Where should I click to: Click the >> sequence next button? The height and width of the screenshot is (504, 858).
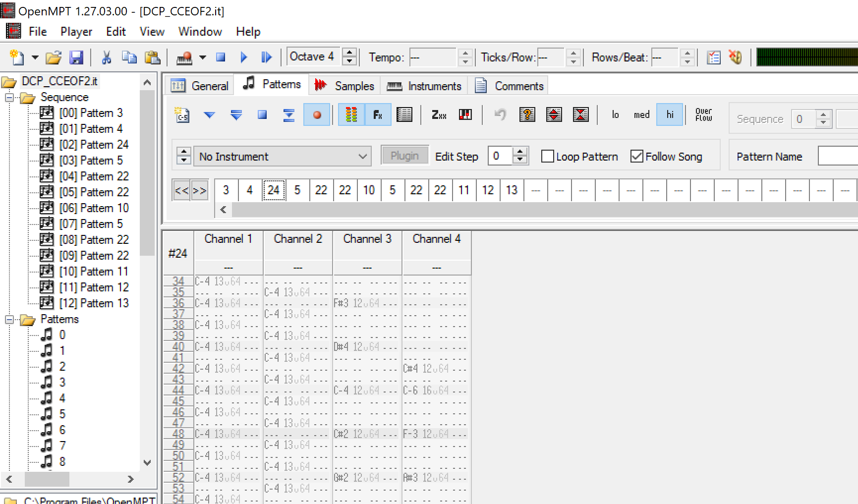point(199,191)
